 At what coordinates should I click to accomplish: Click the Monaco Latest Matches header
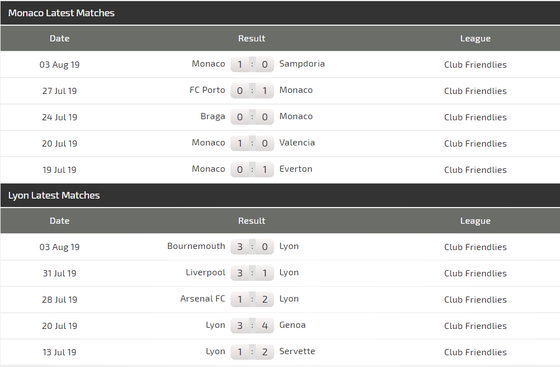pos(61,13)
